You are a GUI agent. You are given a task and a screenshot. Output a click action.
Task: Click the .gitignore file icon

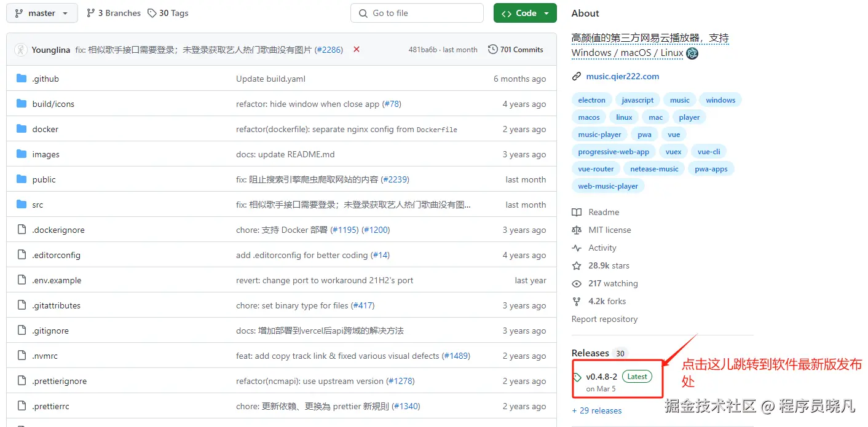[22, 331]
